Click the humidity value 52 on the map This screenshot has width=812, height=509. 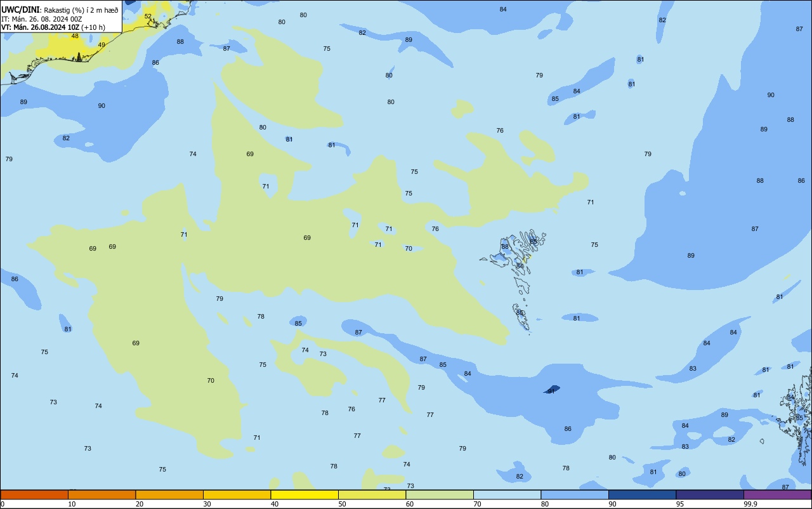pos(148,17)
